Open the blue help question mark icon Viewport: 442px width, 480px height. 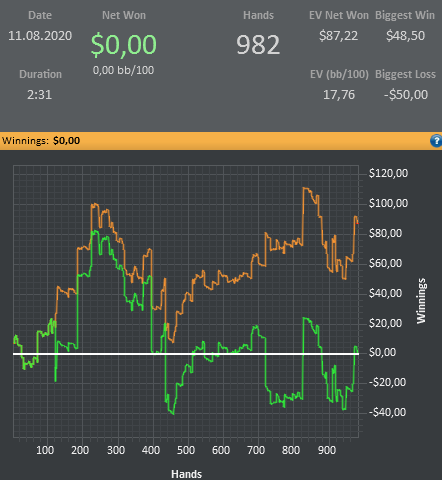tap(436, 141)
